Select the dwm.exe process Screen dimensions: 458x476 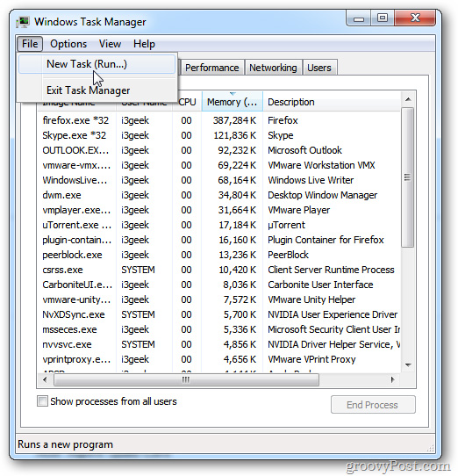(219, 195)
